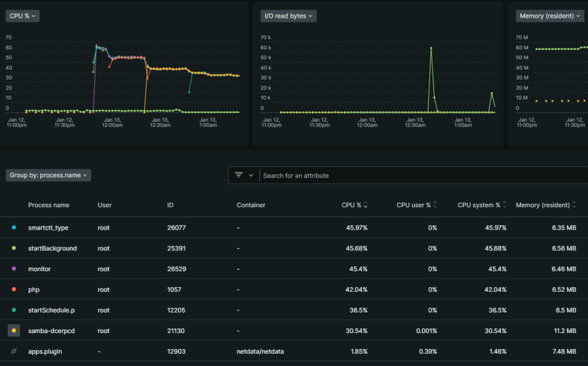Select the startBackground process name

[x=52, y=248]
